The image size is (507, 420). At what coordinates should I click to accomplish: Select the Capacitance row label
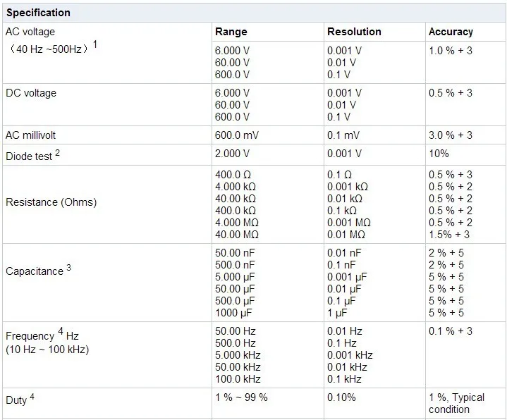coord(35,271)
